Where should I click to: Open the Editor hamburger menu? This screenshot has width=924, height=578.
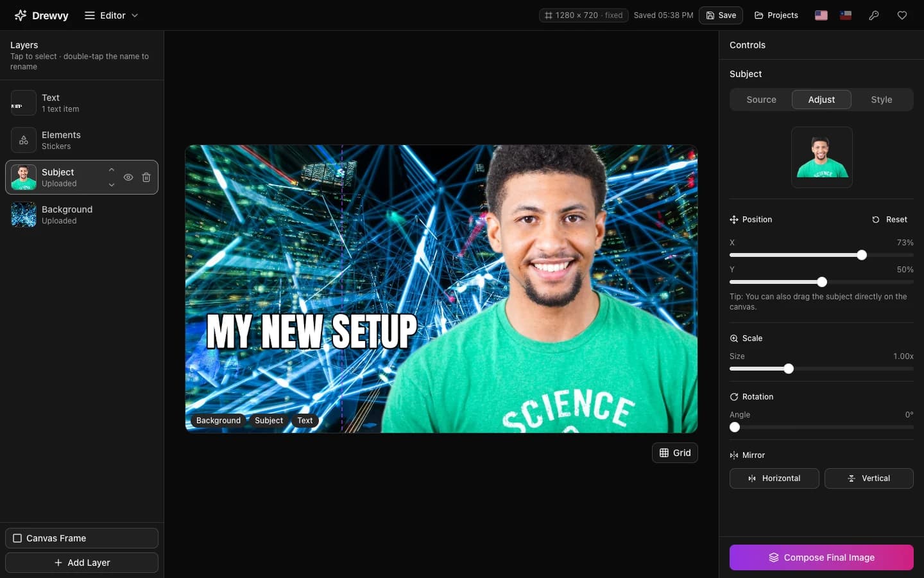click(x=111, y=15)
